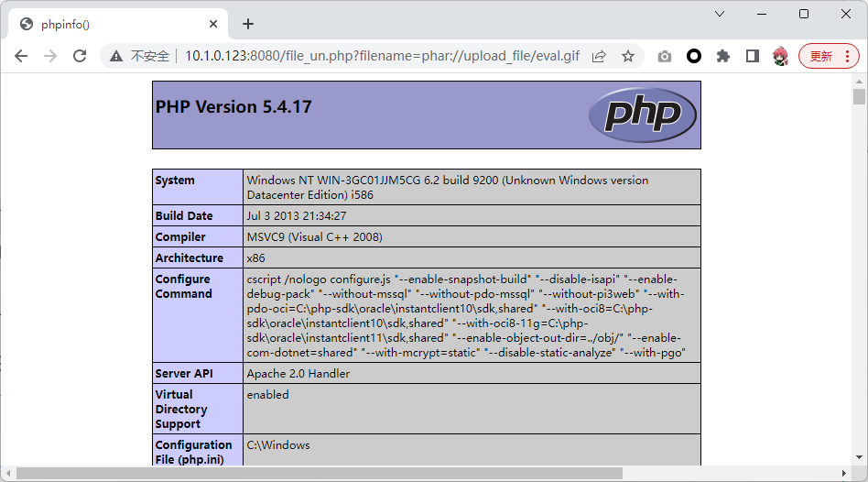
Task: Click the red 更新 update button
Action: point(828,56)
